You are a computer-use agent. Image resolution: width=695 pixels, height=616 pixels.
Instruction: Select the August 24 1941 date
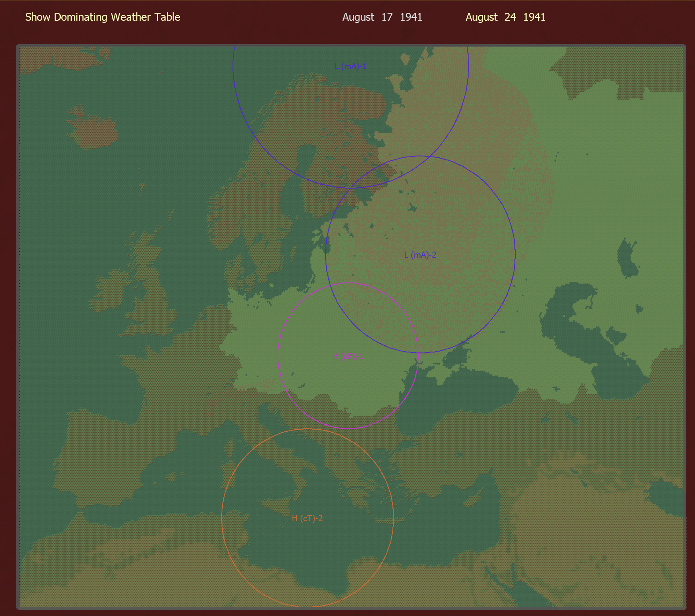point(506,17)
